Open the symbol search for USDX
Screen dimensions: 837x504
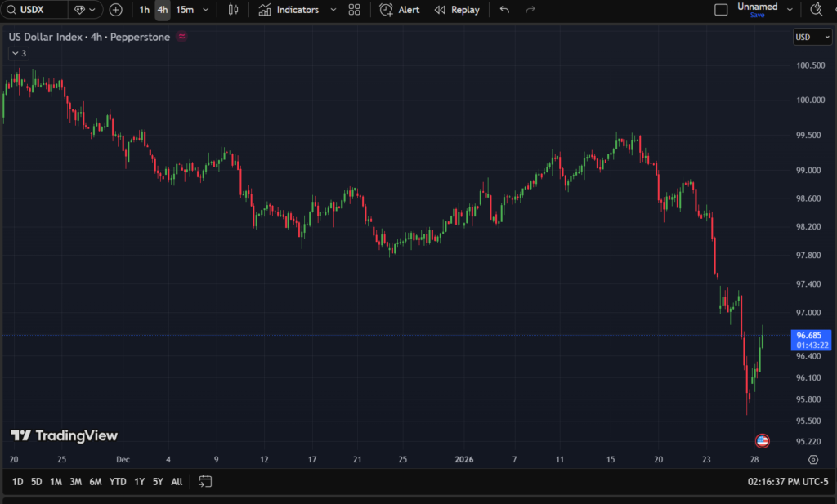[33, 11]
